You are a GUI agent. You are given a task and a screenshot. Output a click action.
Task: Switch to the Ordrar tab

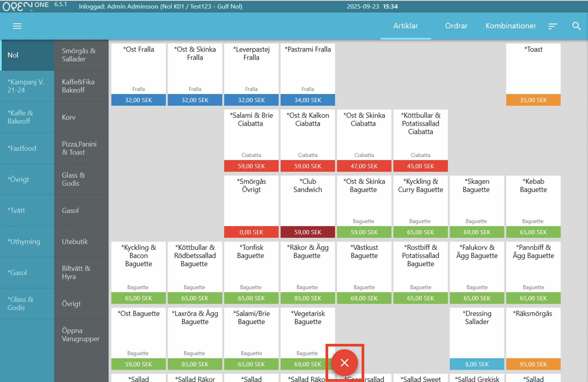456,26
